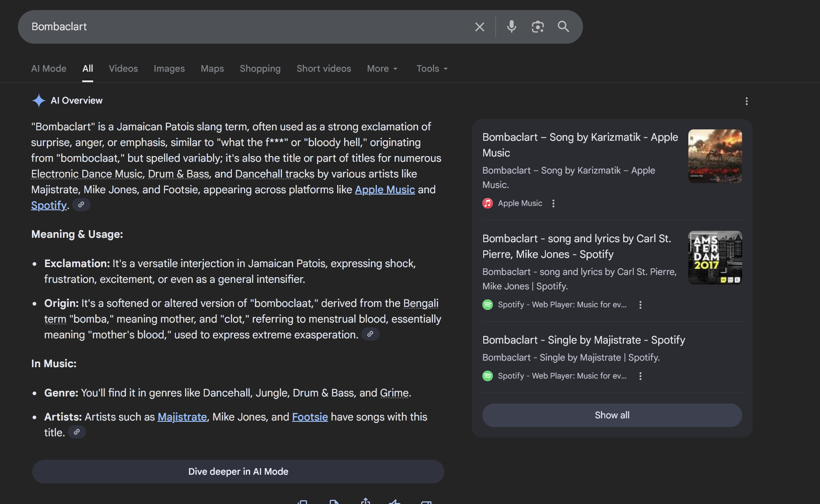This screenshot has height=504, width=820.
Task: Switch to the Videos tab
Action: click(123, 69)
